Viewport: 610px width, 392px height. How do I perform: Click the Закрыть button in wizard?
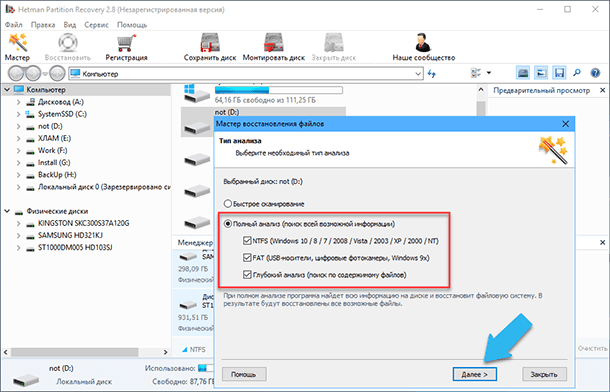[544, 374]
